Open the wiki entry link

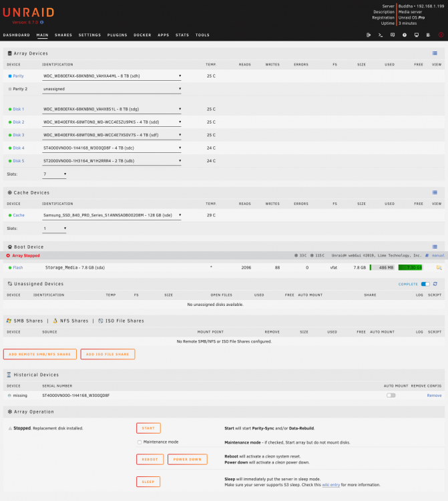point(330,485)
